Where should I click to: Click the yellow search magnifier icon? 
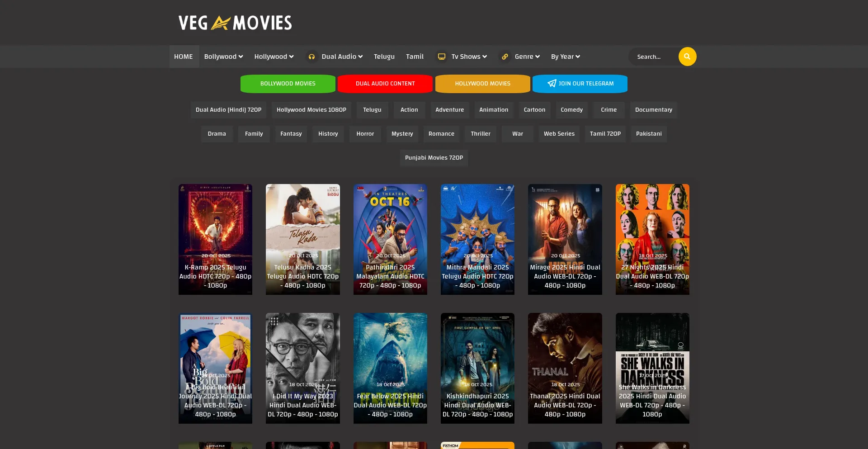(687, 57)
